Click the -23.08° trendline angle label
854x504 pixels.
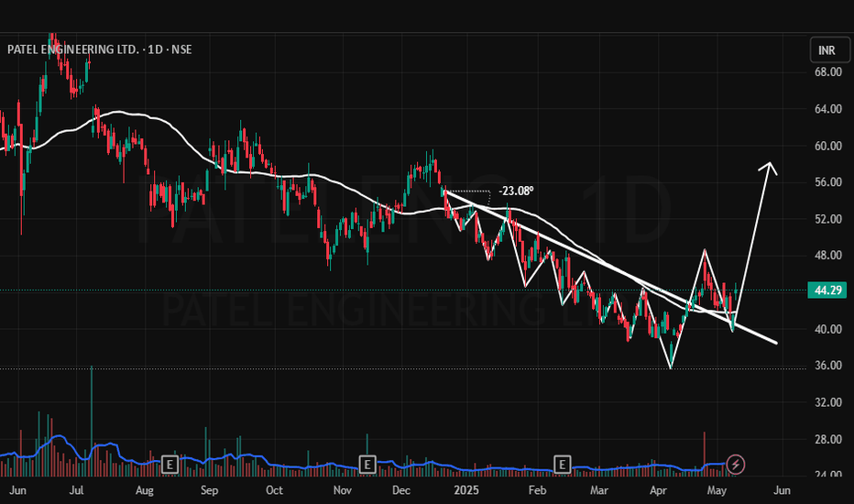(x=516, y=191)
